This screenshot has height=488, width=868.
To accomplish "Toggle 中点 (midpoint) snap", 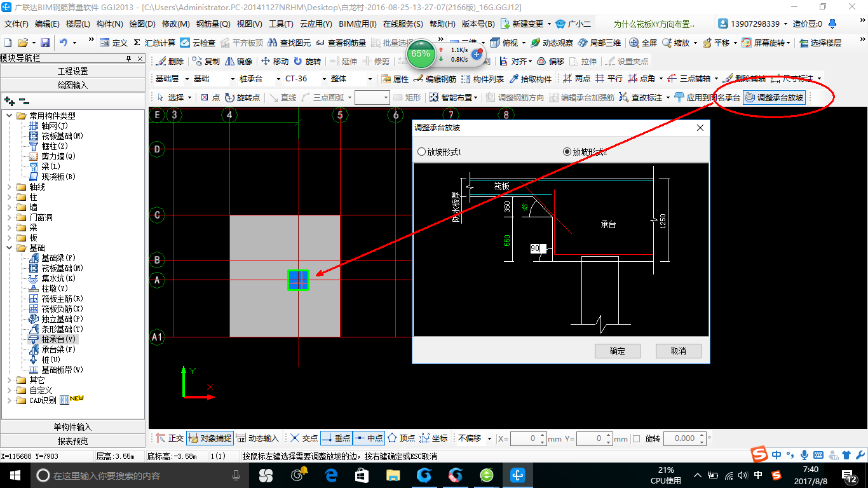I will tap(369, 438).
